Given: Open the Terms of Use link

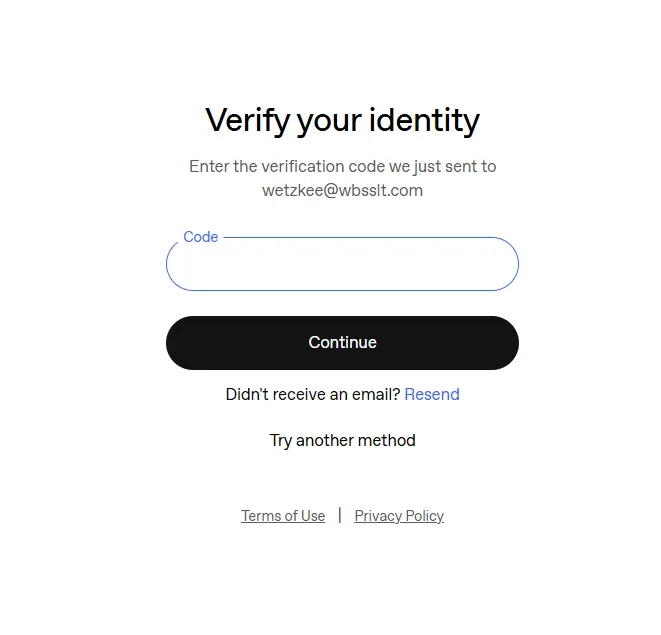Looking at the screenshot, I should [x=283, y=516].
